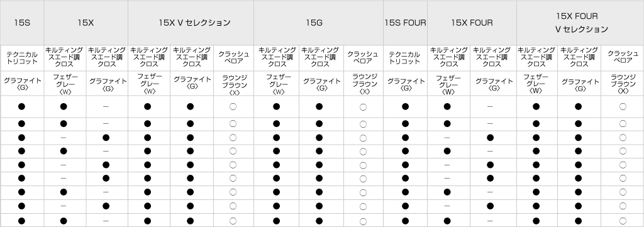Click the 15X FOUR V セレクション header
The width and height of the screenshot is (644, 227).
[580, 23]
